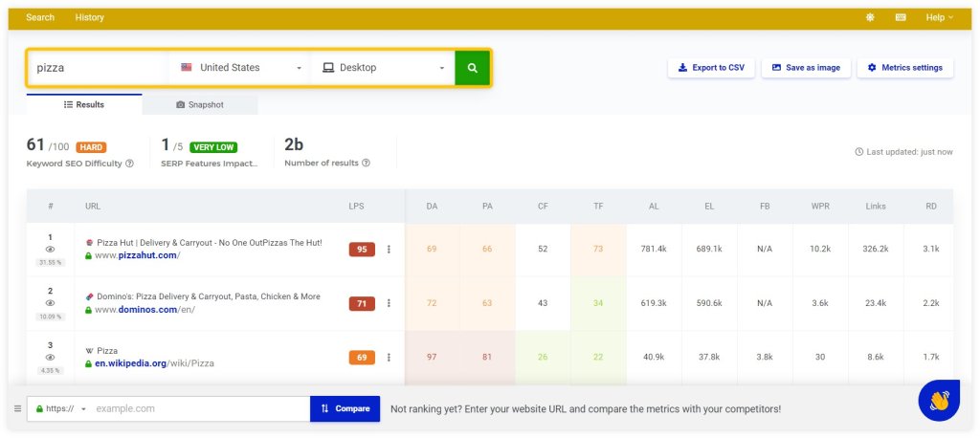Click the Domino's favicon
The width and height of the screenshot is (980, 438).
tap(89, 296)
